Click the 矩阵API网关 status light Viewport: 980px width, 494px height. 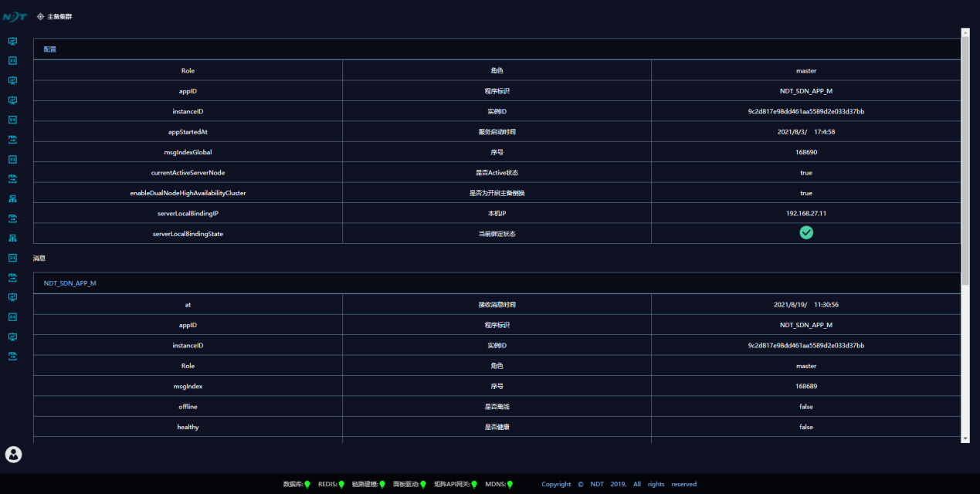tap(474, 485)
